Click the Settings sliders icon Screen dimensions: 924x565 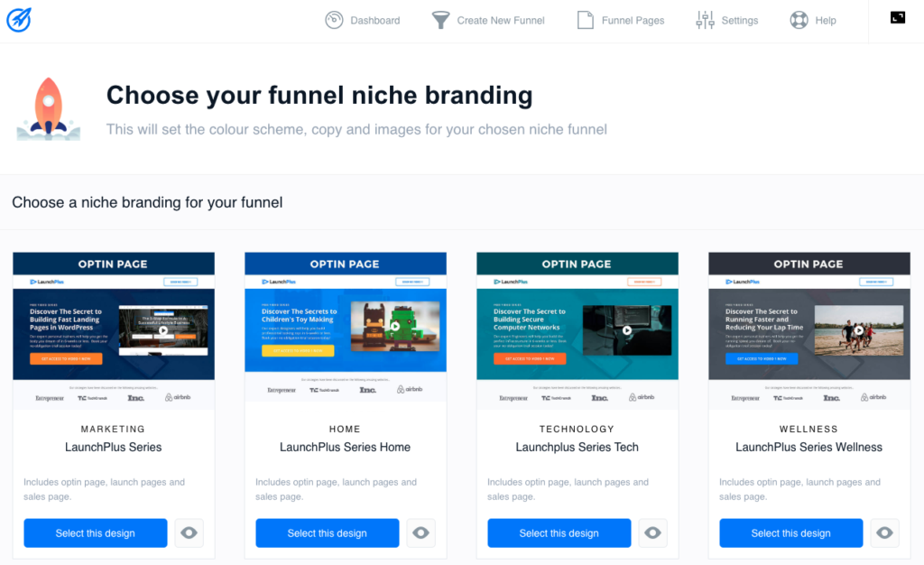[705, 20]
